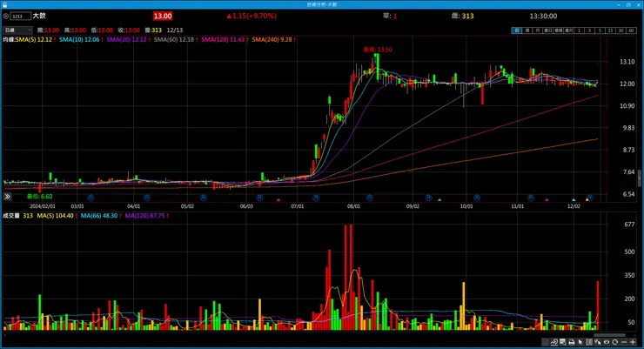Select the 5-minute timeframe button
Image resolution: width=644 pixels, height=349 pixels.
point(600,30)
